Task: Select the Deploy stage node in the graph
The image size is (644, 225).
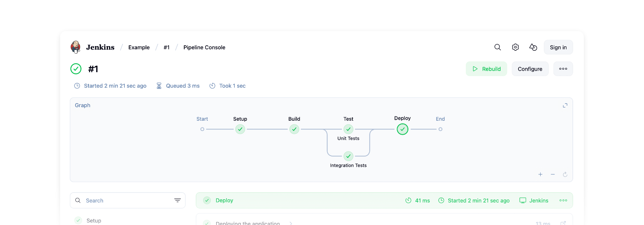Action: 402,129
